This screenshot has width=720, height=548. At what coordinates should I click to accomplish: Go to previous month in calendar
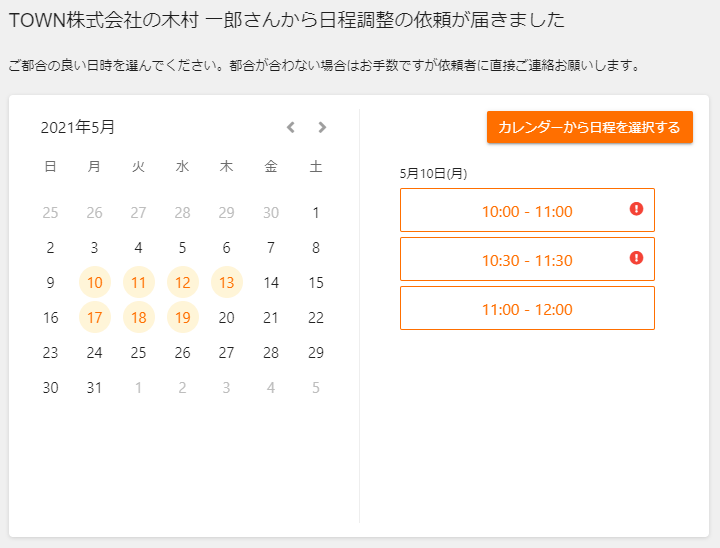tap(291, 127)
